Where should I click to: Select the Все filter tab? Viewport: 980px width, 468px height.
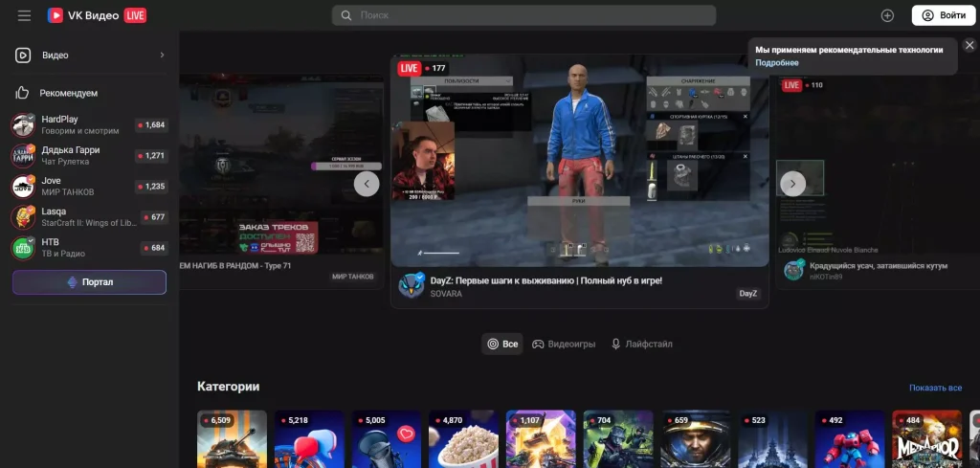pyautogui.click(x=502, y=344)
